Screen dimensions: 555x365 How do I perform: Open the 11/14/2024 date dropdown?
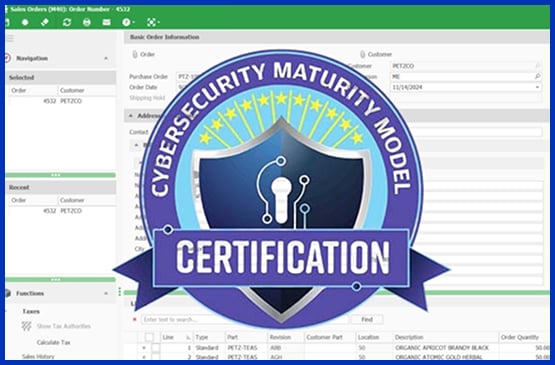tap(537, 87)
